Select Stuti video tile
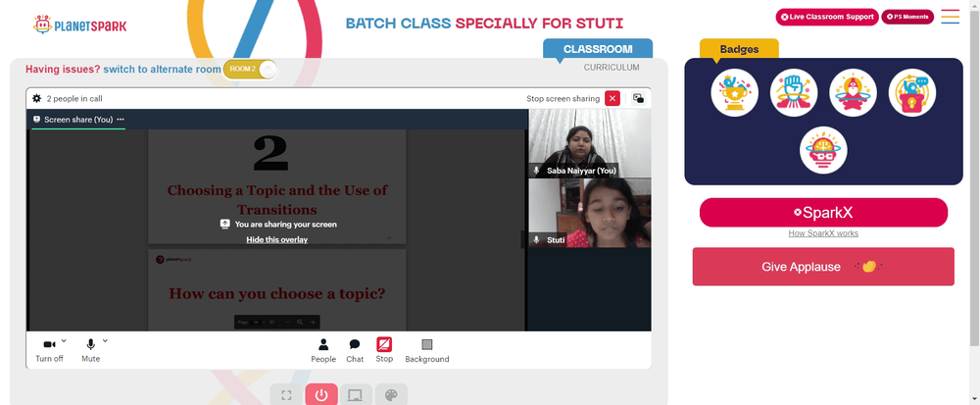 [x=589, y=213]
